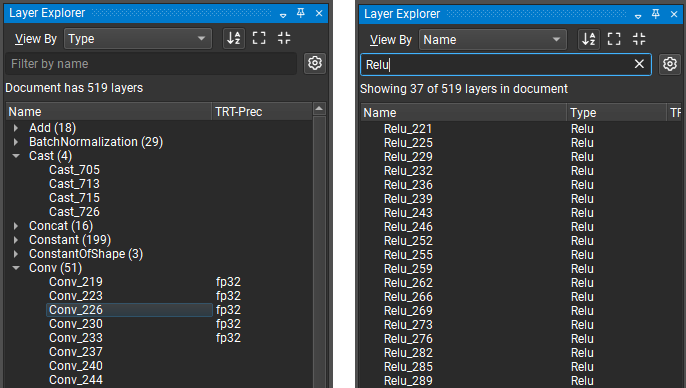Select Conv_233 layer
Viewport: 686px width, 388px height.
click(x=76, y=338)
